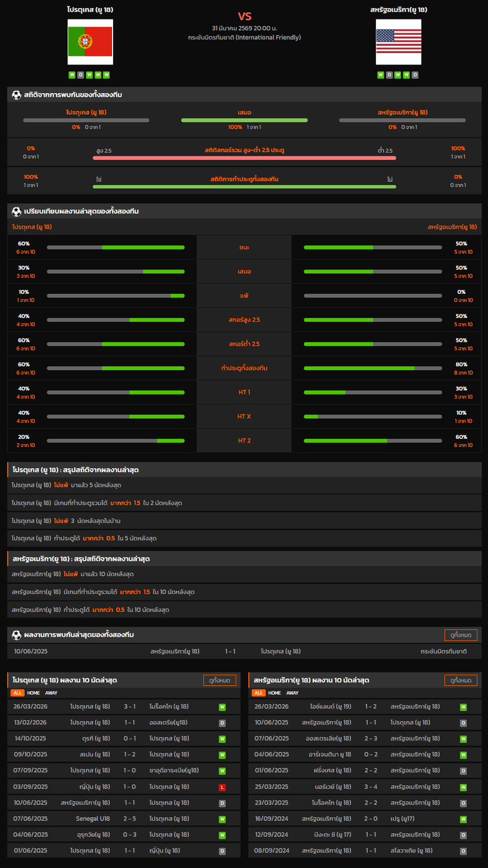
Task: Click the 10/06/2025 head-to-head 1-1 match row
Action: point(244,651)
